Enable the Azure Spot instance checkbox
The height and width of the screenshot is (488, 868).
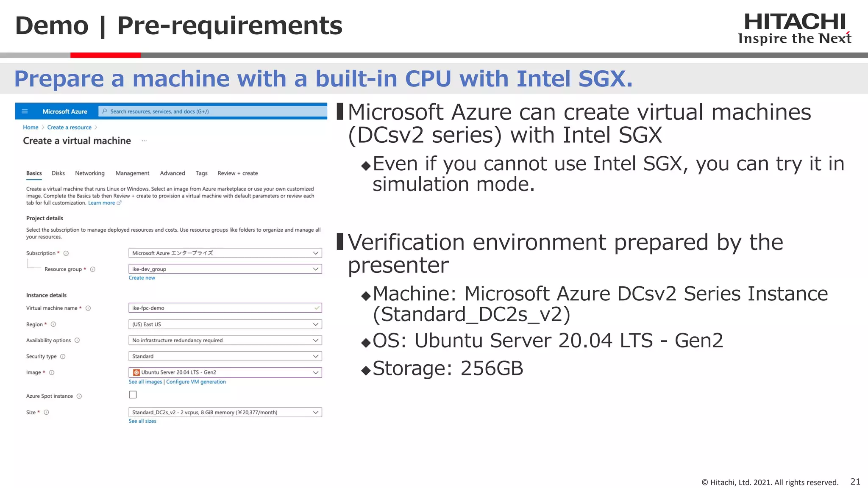(x=133, y=395)
